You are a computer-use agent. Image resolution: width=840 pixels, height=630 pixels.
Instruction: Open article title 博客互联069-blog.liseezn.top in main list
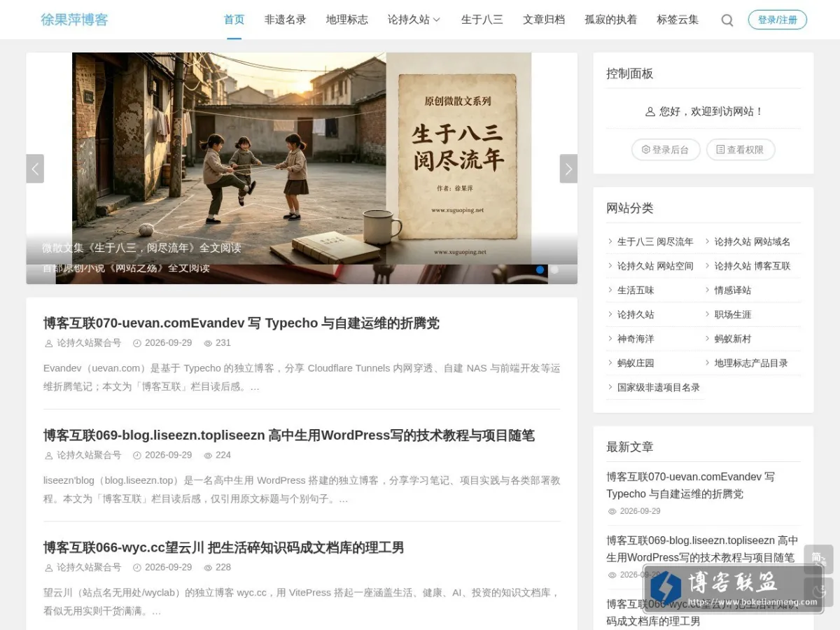click(x=289, y=435)
